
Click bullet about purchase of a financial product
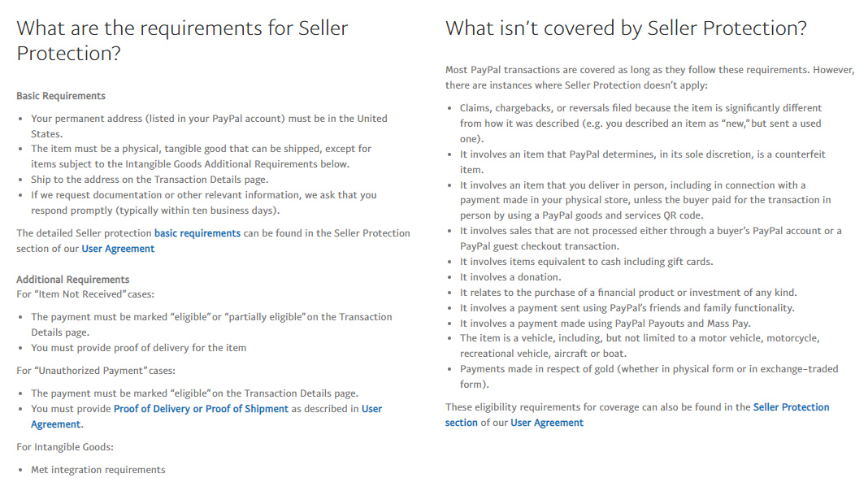[628, 293]
